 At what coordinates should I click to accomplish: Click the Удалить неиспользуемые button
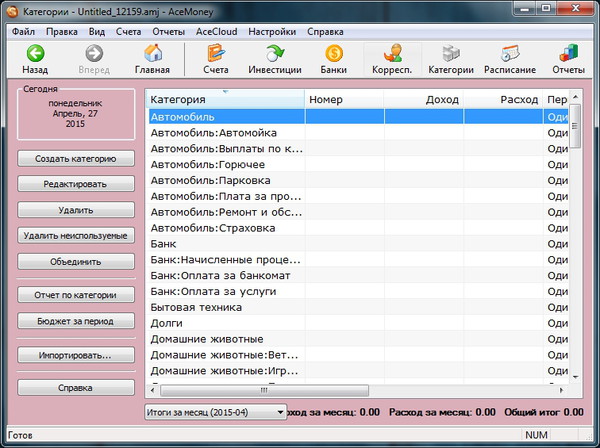pyautogui.click(x=76, y=236)
